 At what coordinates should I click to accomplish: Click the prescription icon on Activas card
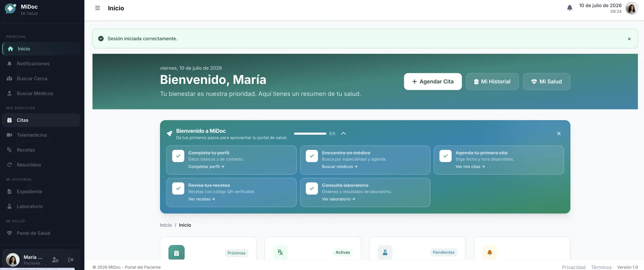click(281, 252)
